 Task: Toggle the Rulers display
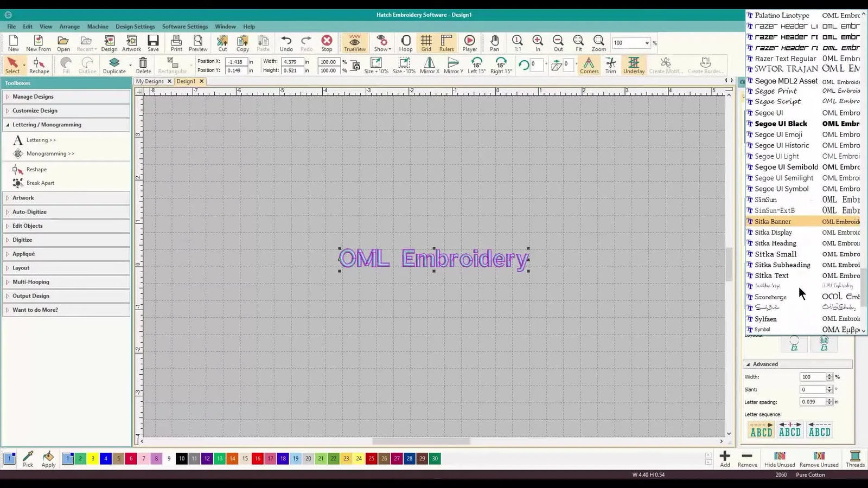pyautogui.click(x=446, y=43)
